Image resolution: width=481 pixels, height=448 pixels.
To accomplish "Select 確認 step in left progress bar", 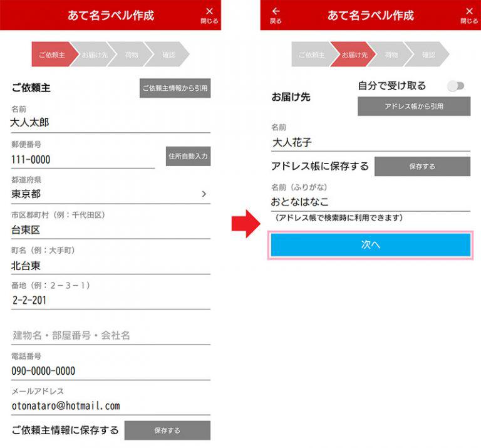I will click(168, 55).
